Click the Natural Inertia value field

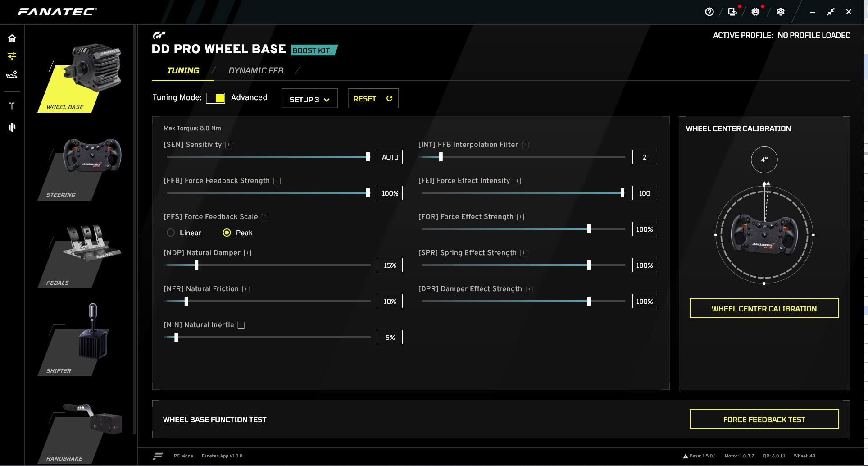(390, 337)
